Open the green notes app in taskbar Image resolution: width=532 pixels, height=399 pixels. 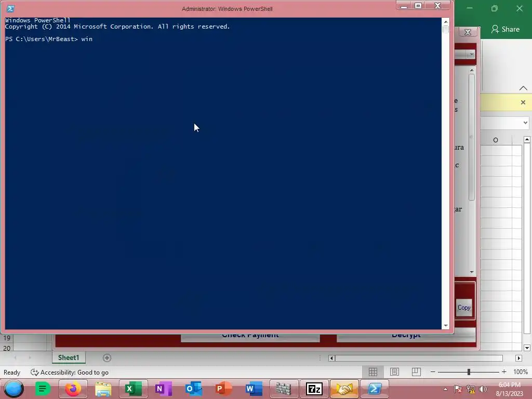point(43,389)
